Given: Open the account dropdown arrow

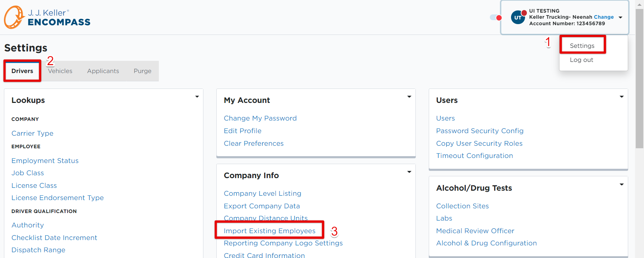Looking at the screenshot, I should 620,17.
